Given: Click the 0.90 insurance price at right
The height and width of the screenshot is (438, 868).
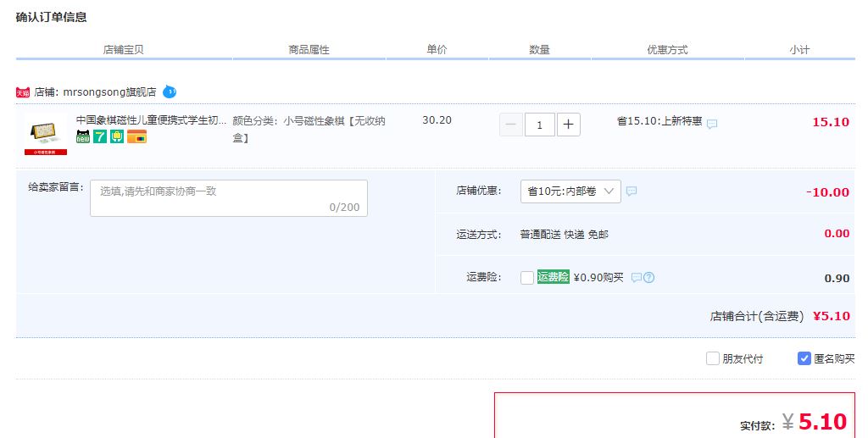Looking at the screenshot, I should click(x=837, y=278).
